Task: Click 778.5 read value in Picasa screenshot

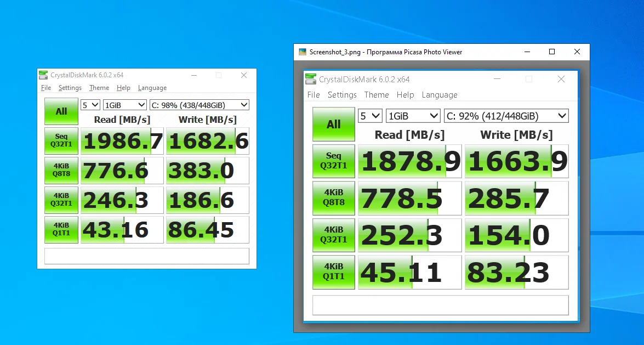Action: 410,198
